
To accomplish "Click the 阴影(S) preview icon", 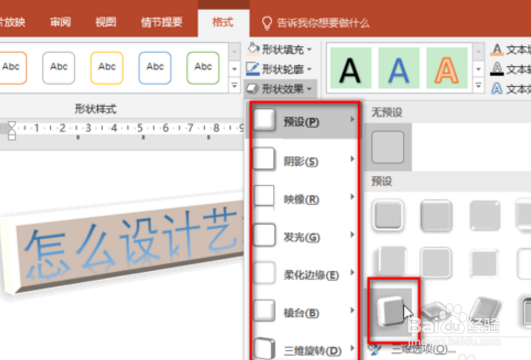I will point(264,158).
